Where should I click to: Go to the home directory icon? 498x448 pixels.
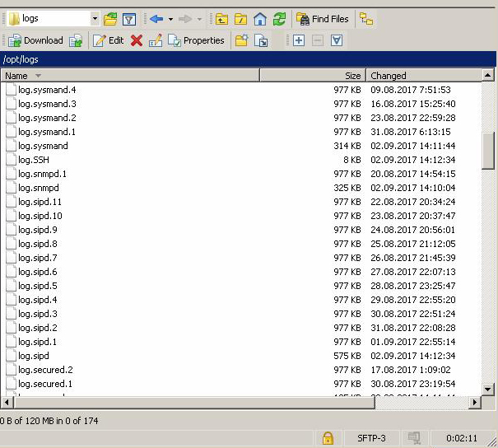260,19
